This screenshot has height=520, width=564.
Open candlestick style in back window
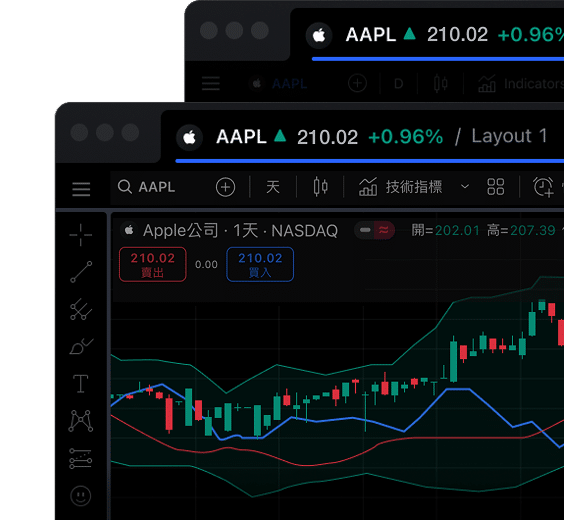[x=440, y=84]
